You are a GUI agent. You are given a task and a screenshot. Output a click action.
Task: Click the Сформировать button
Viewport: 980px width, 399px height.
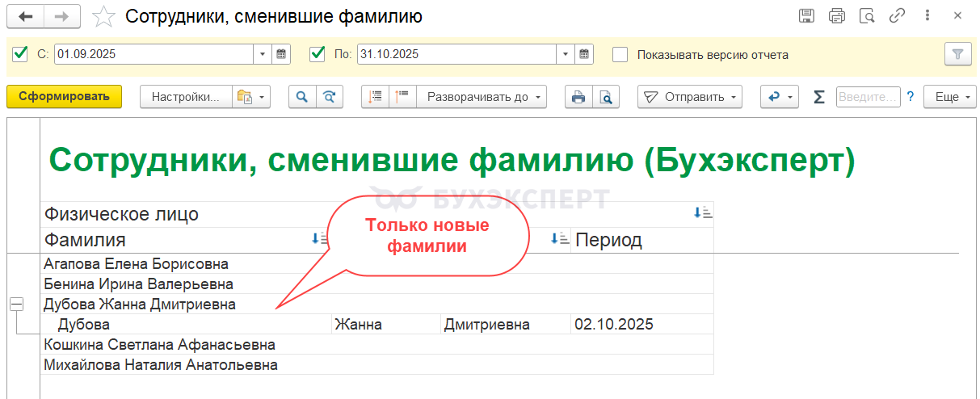pos(64,97)
